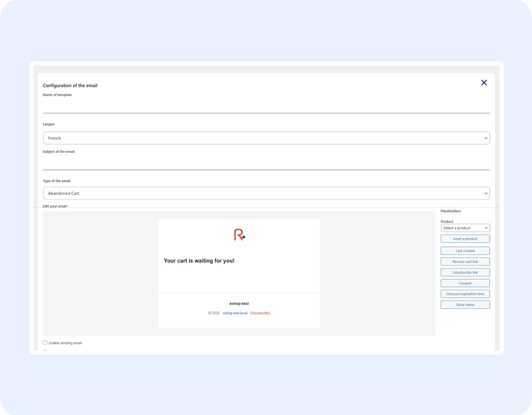The height and width of the screenshot is (415, 532).
Task: Insert the Discount expiration time placeholder
Action: (465, 294)
